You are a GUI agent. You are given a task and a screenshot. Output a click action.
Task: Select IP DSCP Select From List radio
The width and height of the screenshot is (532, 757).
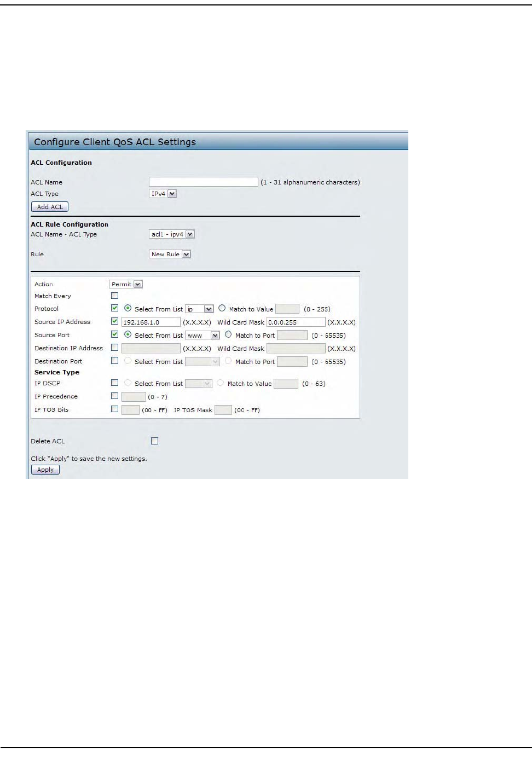(x=128, y=383)
